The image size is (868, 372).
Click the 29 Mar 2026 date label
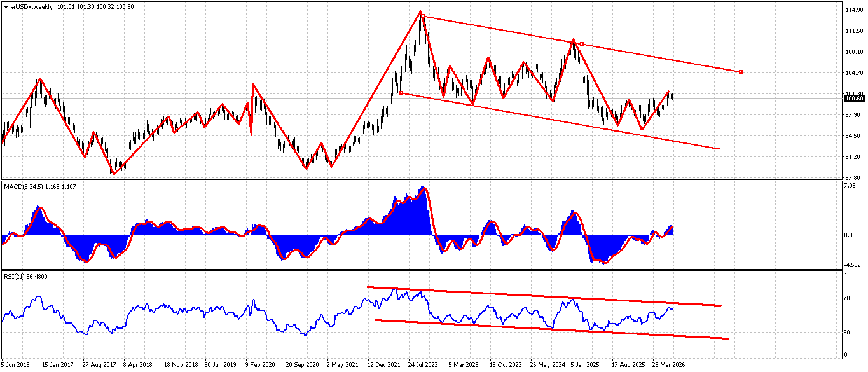tap(667, 366)
